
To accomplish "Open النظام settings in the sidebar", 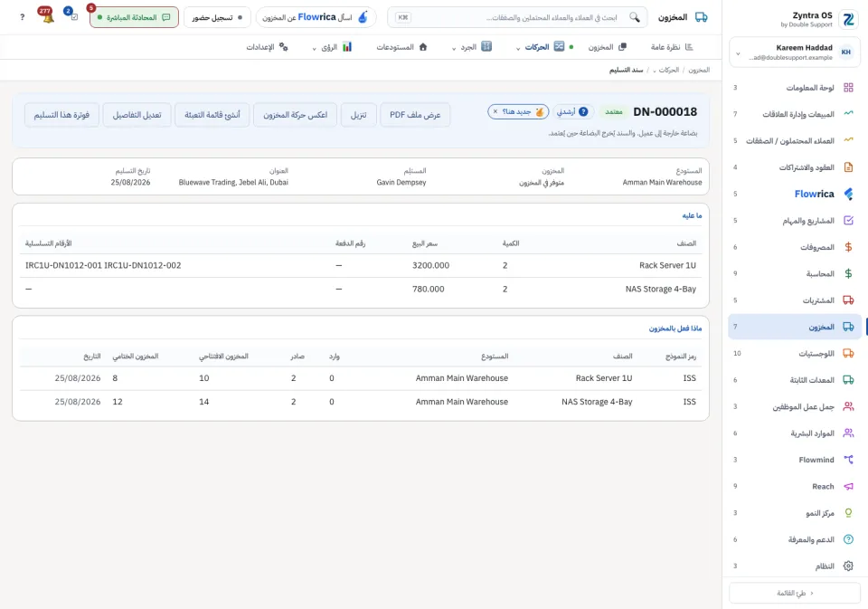I will [795, 566].
